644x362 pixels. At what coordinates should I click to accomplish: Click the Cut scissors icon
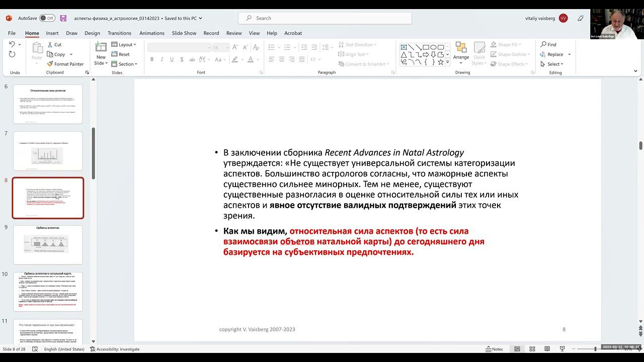click(51, 45)
